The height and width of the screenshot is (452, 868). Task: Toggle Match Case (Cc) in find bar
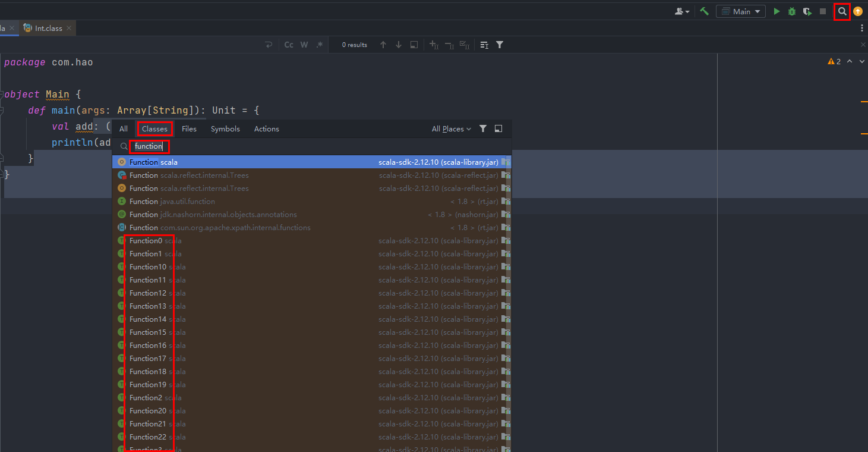tap(289, 45)
